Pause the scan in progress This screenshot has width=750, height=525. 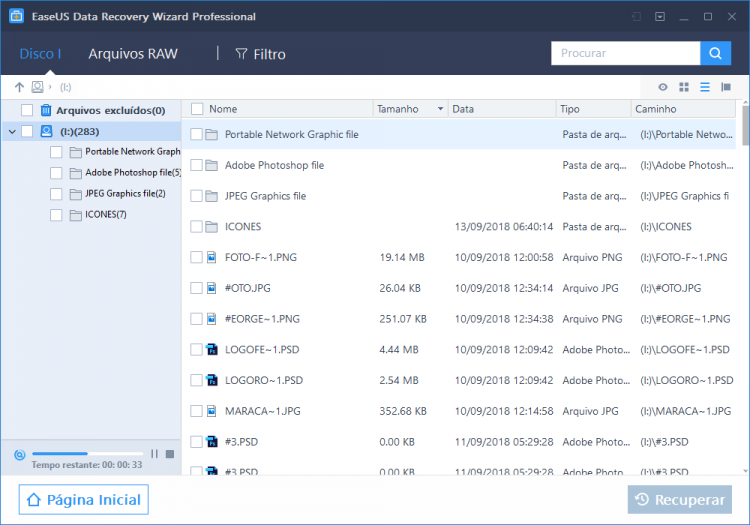tap(154, 453)
